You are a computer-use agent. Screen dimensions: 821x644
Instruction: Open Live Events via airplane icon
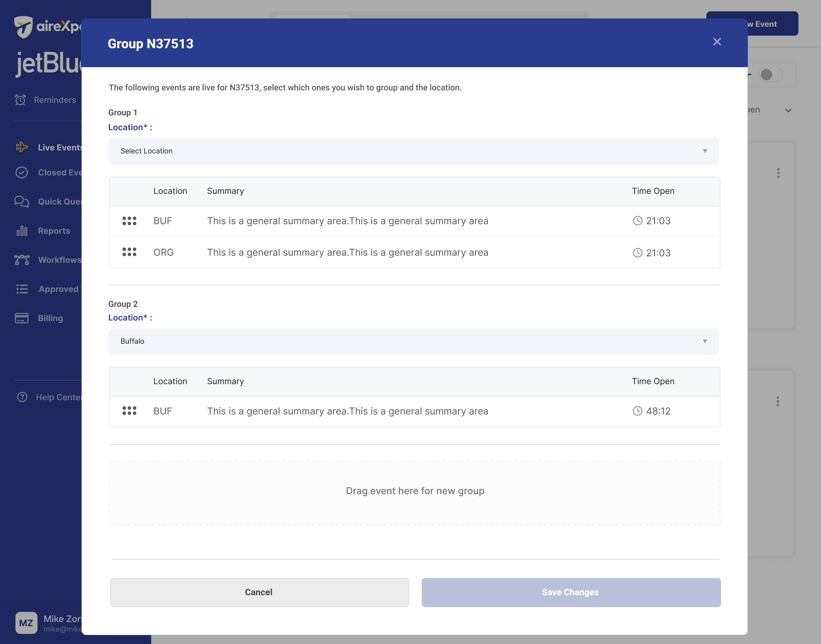tap(22, 147)
